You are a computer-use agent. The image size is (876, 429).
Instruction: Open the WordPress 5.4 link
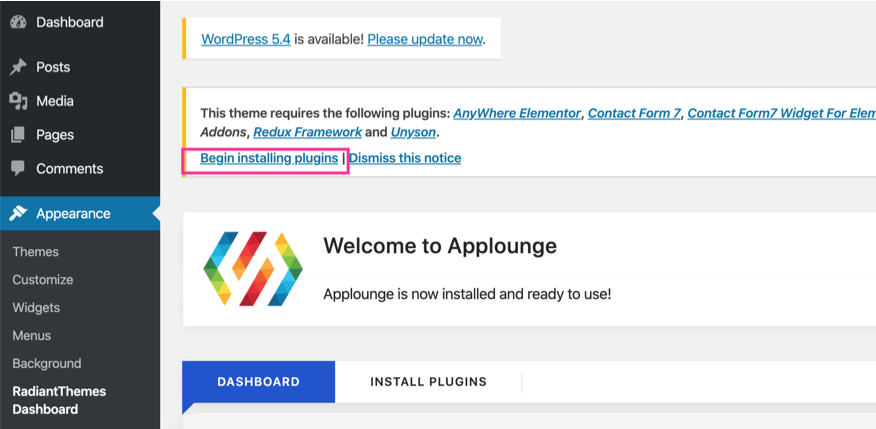point(246,40)
